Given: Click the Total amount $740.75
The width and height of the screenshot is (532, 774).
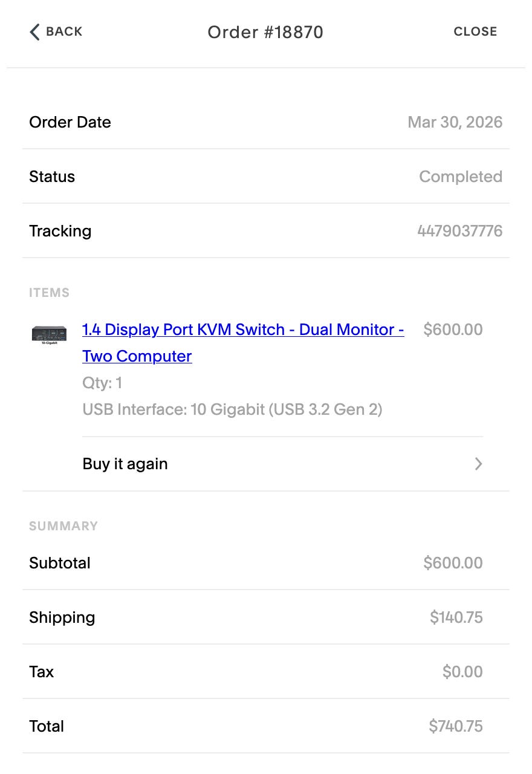Looking at the screenshot, I should [455, 726].
